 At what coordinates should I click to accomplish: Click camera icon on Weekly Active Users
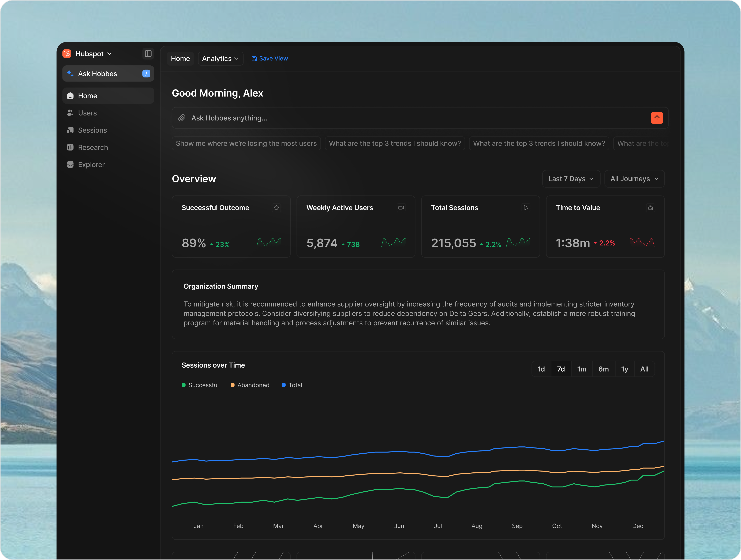tap(401, 208)
